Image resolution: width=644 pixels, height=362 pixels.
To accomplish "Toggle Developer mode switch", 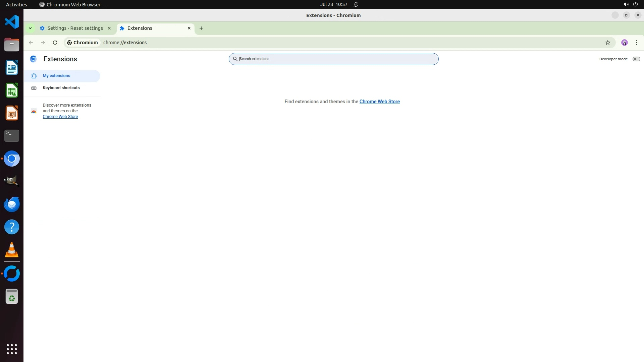I will click(636, 59).
